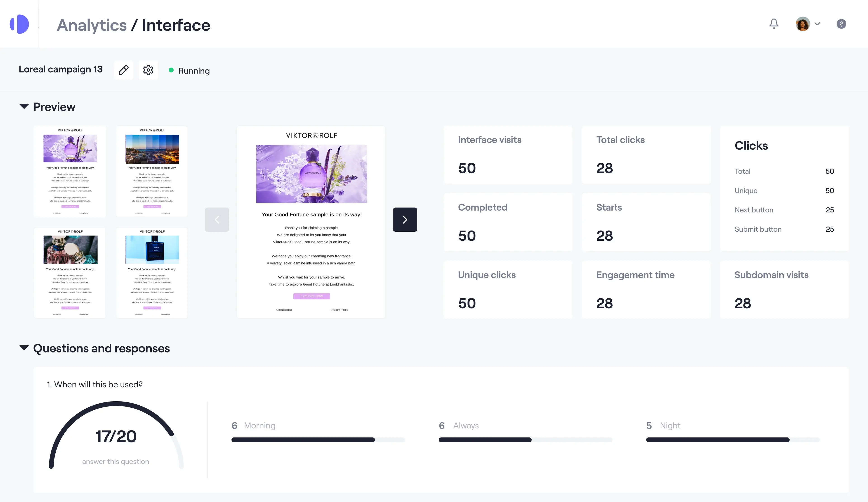
Task: Click the 'Clicks' panel heading
Action: coord(751,145)
